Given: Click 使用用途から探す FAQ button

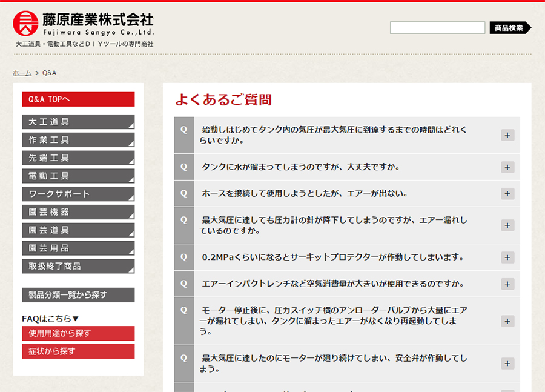Looking at the screenshot, I should [x=78, y=333].
